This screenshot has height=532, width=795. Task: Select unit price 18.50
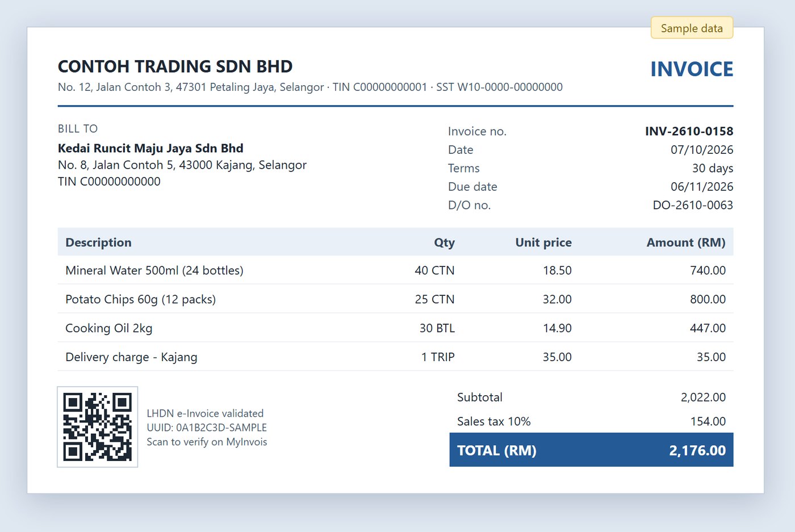(x=557, y=270)
